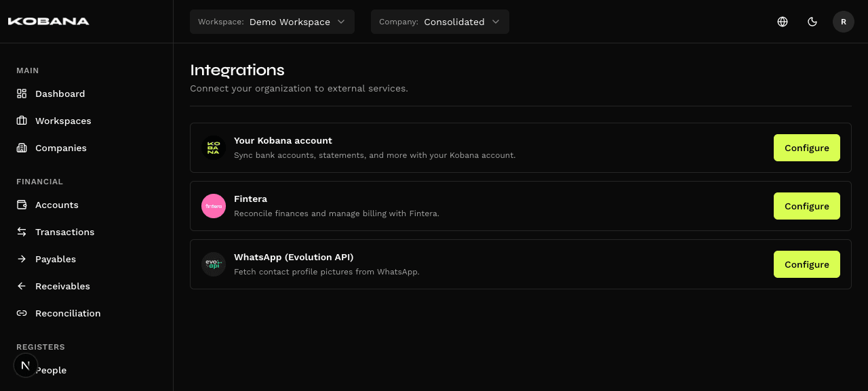Click the "Integrations" page heading
Viewport: 868px width, 391px height.
click(x=237, y=70)
